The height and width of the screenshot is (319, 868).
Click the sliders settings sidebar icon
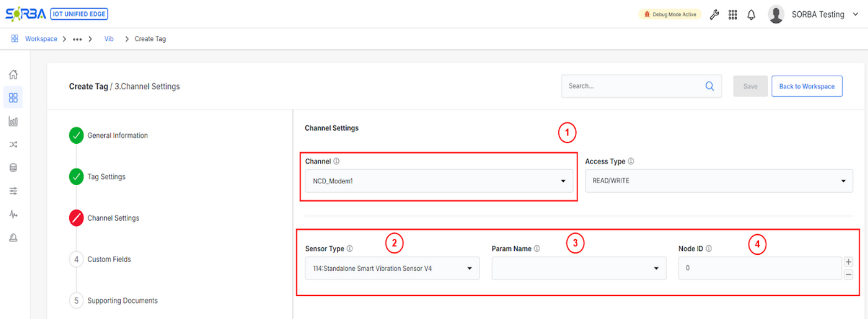[x=13, y=191]
